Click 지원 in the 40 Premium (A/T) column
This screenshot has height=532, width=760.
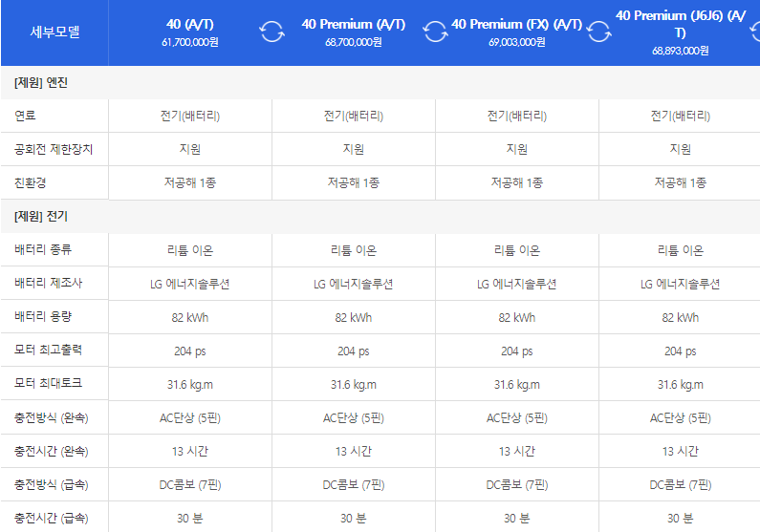pos(354,149)
